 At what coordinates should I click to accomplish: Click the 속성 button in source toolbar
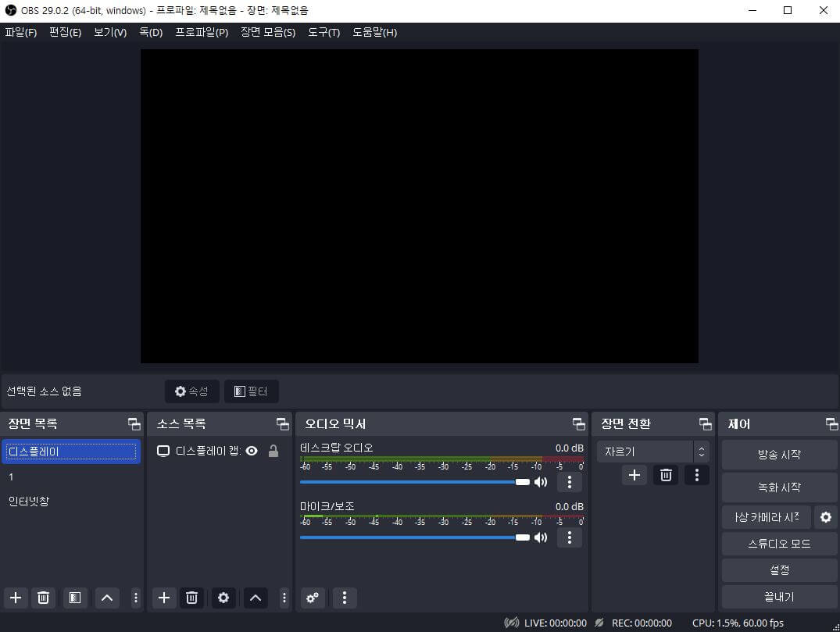pyautogui.click(x=191, y=391)
